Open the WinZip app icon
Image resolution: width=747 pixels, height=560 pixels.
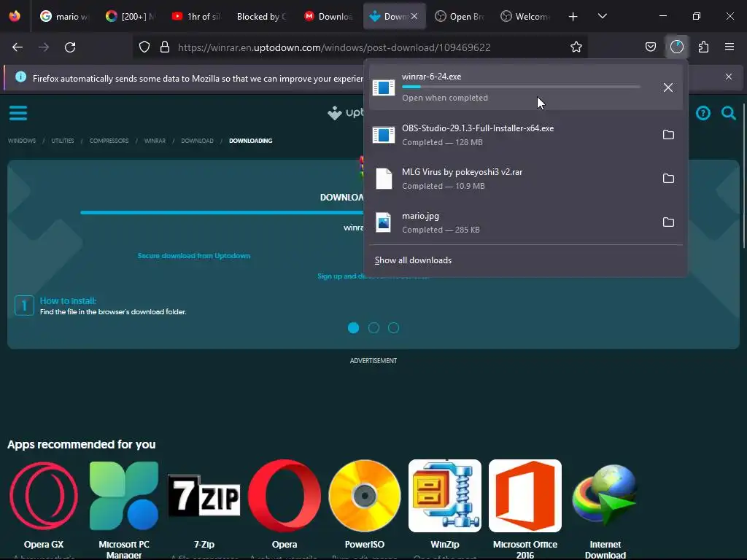(445, 496)
